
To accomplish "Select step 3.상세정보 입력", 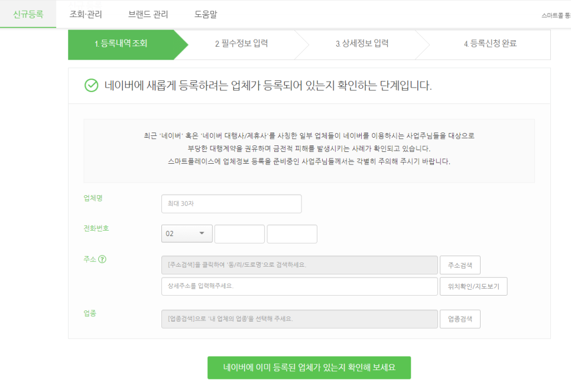I will 362,44.
